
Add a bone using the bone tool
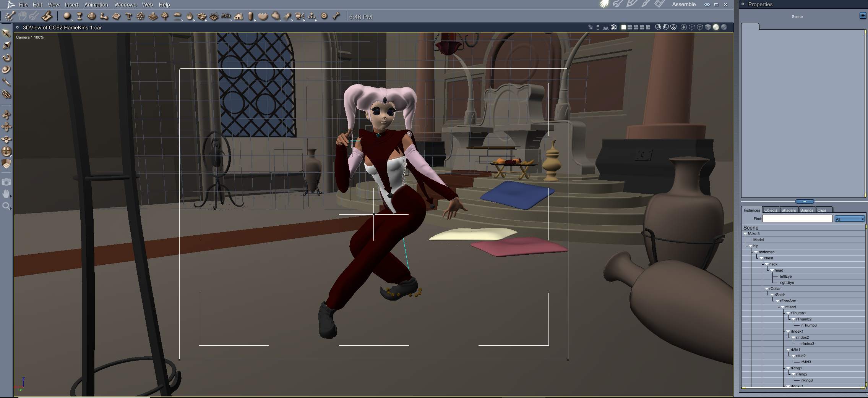[336, 16]
